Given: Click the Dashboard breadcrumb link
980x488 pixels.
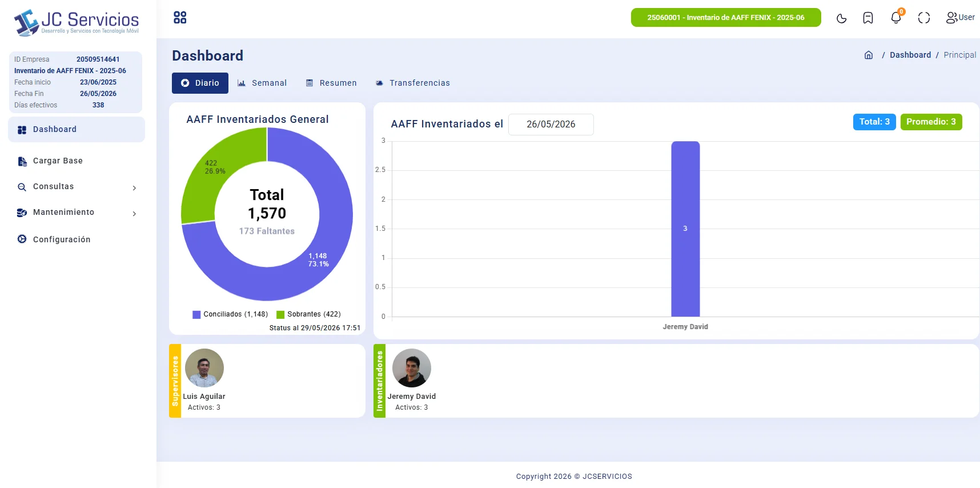Looking at the screenshot, I should pyautogui.click(x=910, y=55).
